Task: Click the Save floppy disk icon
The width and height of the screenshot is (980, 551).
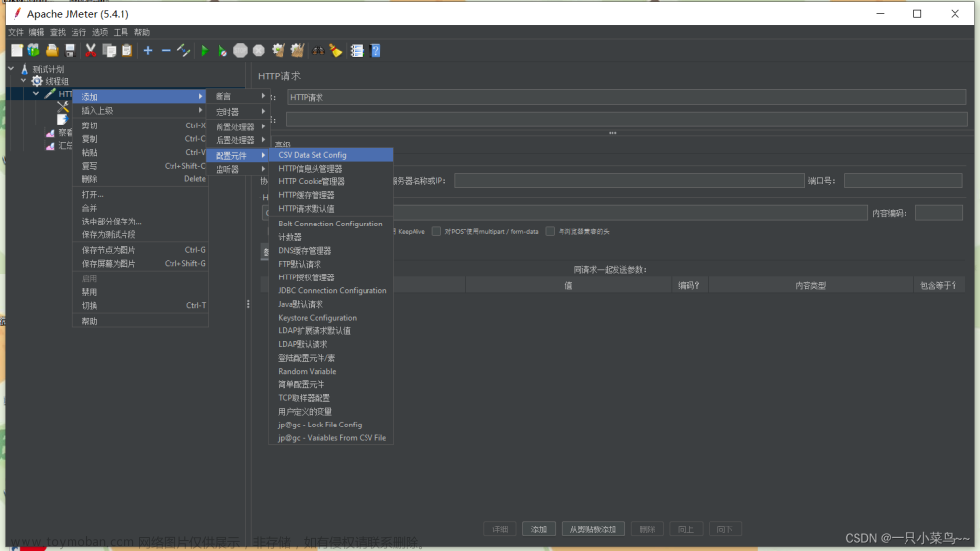Action: (70, 51)
